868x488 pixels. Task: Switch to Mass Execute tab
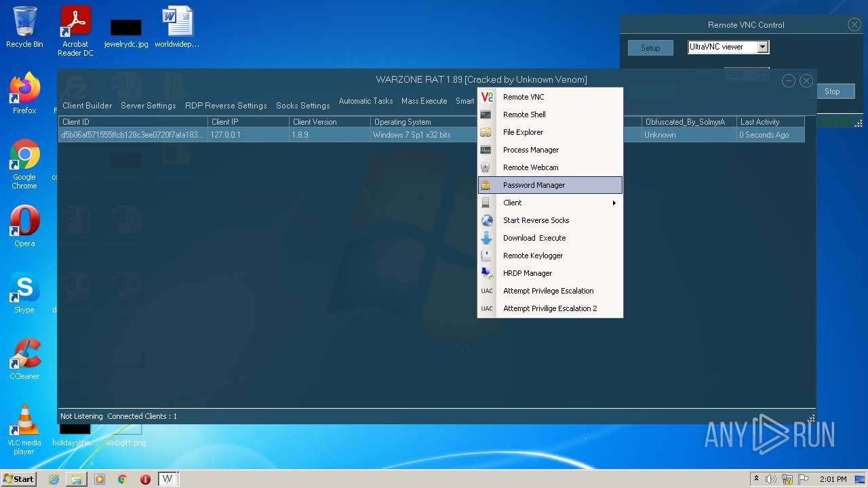click(x=425, y=101)
